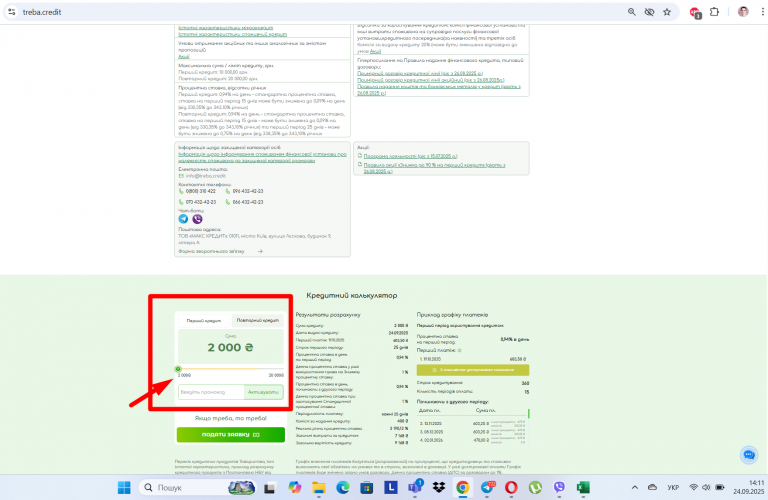Viewport: 768px width, 500px height.
Task: Open uTorrent from the taskbar
Action: coord(535,487)
